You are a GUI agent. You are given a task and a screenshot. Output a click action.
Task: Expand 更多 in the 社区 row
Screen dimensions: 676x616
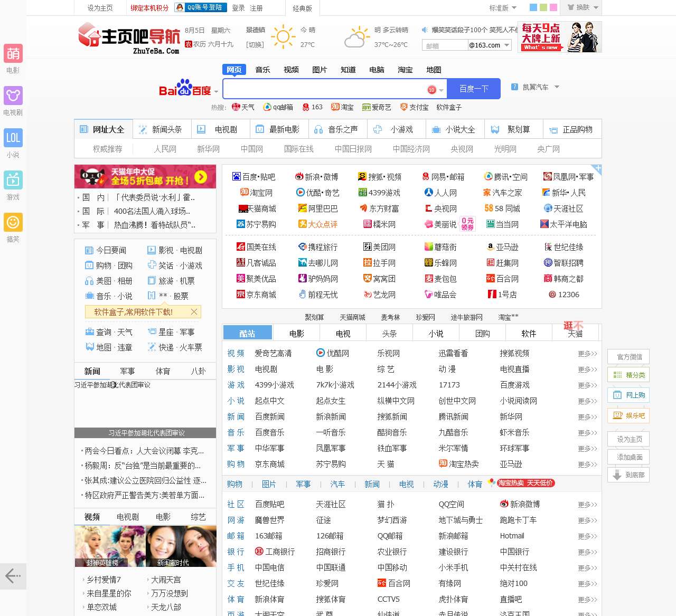click(x=587, y=505)
